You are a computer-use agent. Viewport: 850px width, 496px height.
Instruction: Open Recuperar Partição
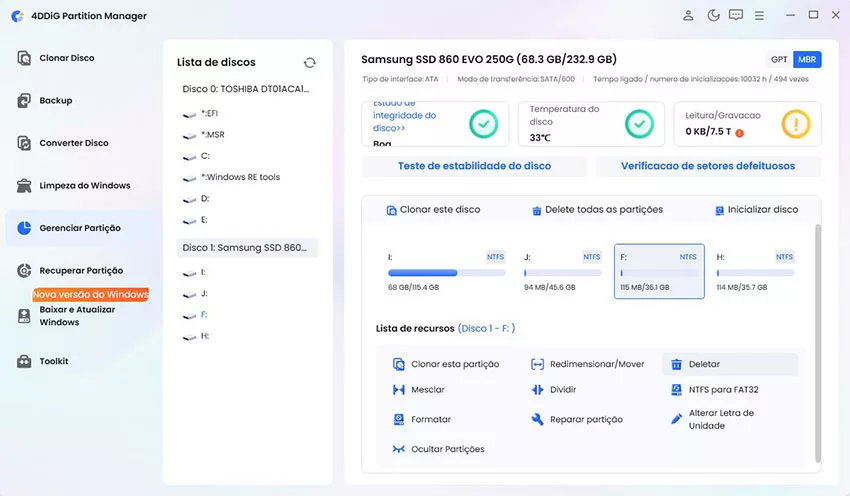[70, 270]
